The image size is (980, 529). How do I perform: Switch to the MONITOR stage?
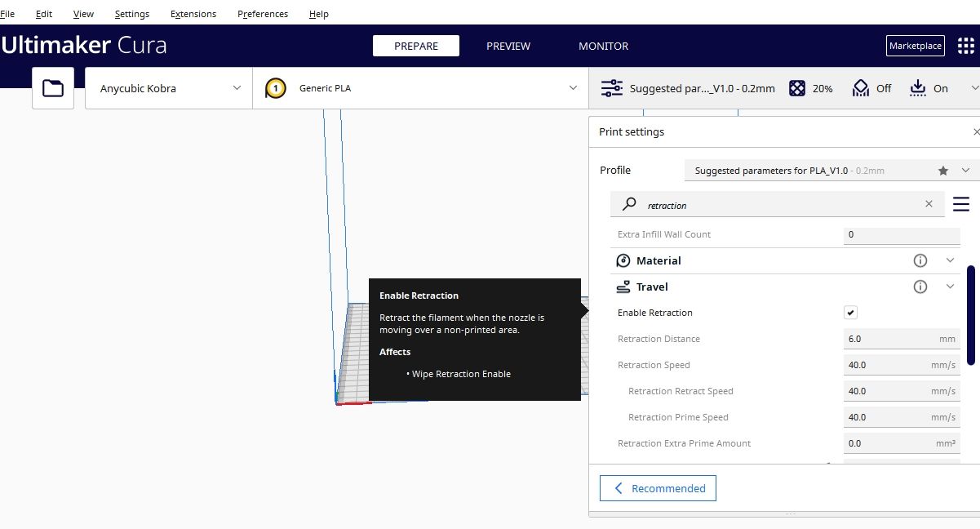(x=603, y=46)
